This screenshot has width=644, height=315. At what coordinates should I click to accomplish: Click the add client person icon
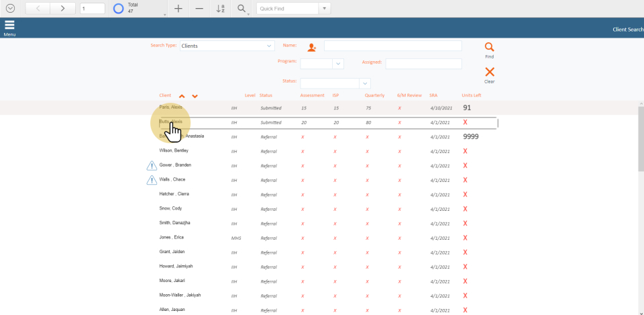coord(311,47)
